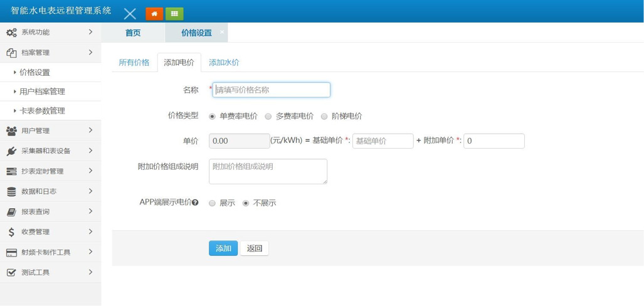Click the 返回 button
644x306 pixels.
[254, 248]
